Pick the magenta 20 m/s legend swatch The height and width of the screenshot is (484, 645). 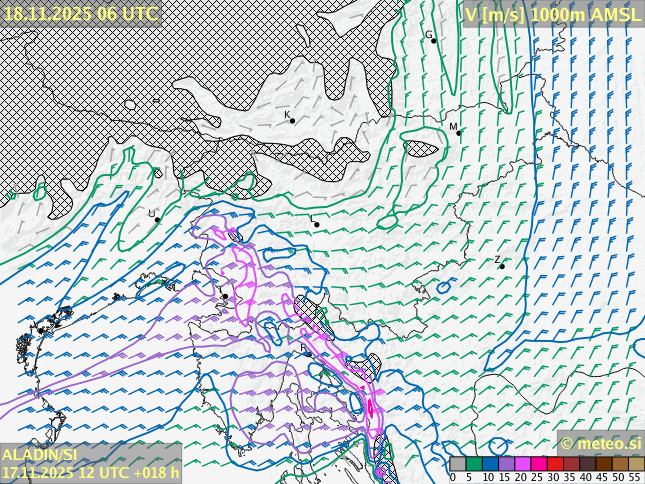coord(522,464)
